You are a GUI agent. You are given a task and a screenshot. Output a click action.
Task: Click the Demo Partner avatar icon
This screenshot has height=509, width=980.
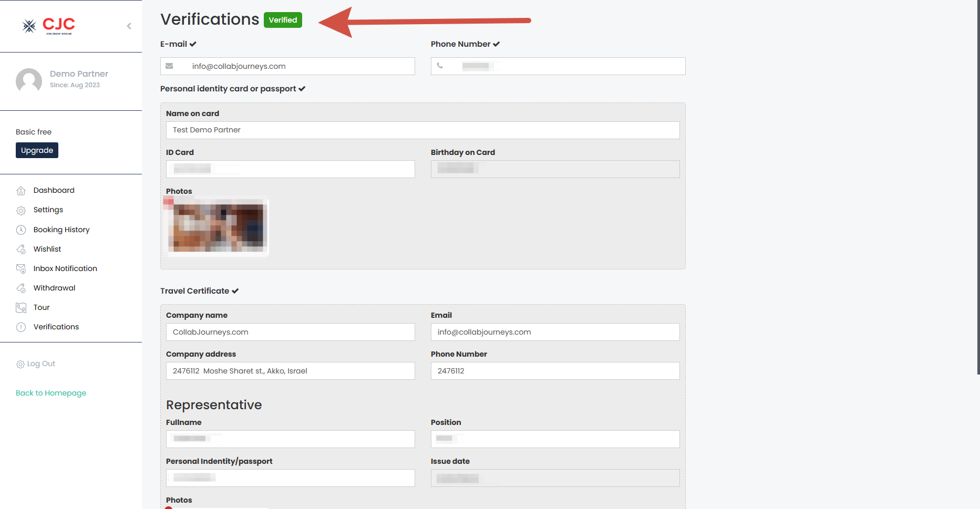coord(29,81)
